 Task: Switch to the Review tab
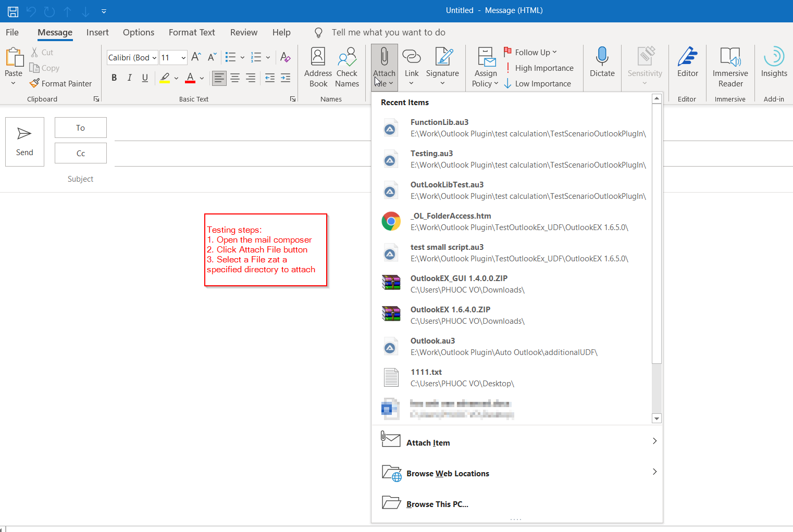click(244, 32)
